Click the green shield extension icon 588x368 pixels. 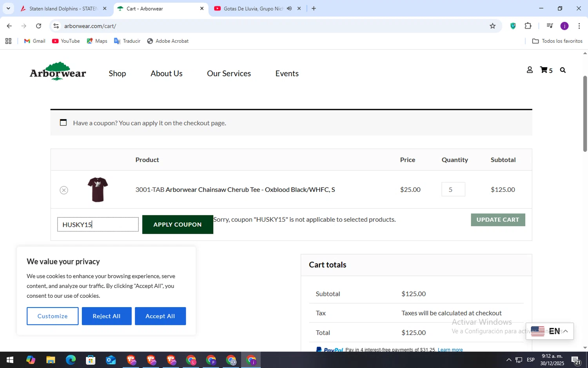[x=513, y=26]
